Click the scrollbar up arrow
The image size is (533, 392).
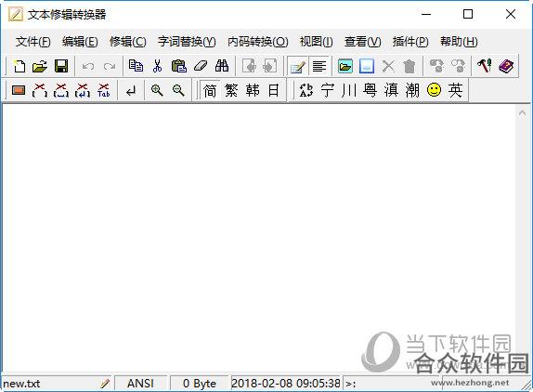tap(523, 112)
